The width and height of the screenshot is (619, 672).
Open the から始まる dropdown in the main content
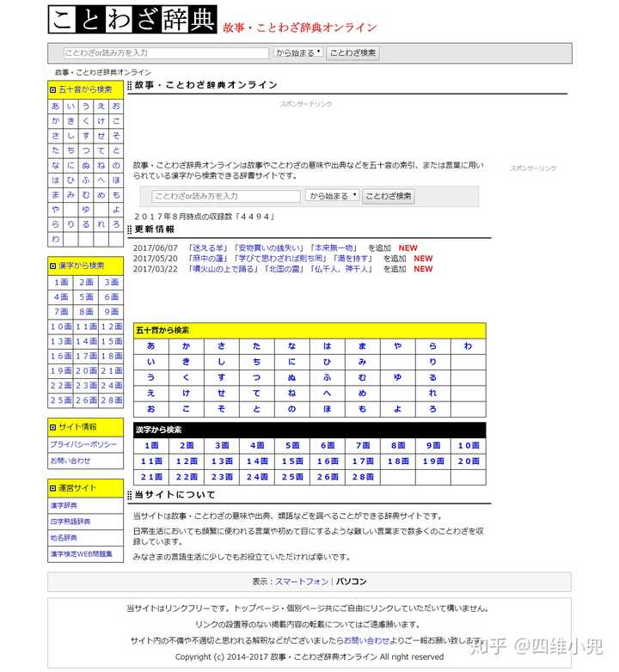332,196
